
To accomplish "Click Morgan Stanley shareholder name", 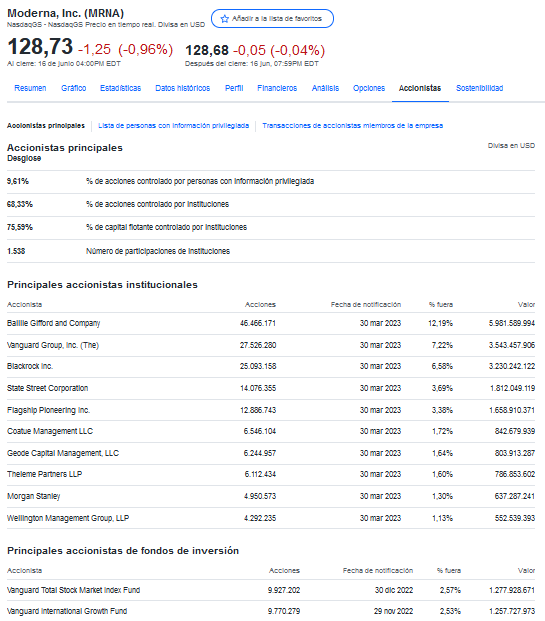I will pos(34,496).
